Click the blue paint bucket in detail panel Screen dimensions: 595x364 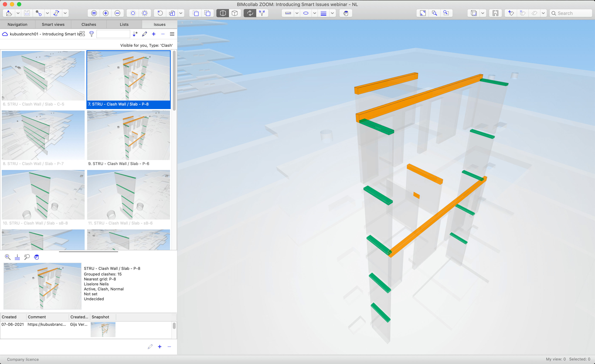[x=36, y=257]
